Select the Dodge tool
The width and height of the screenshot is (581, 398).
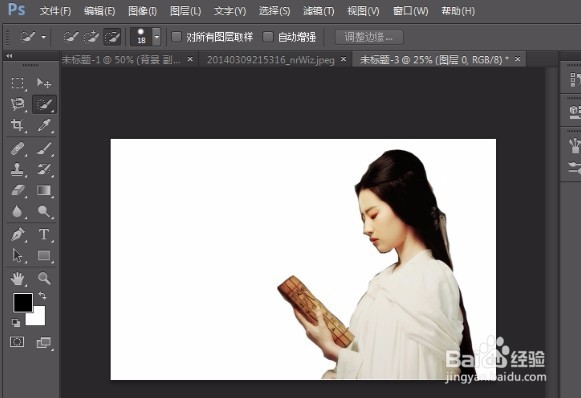pos(44,212)
